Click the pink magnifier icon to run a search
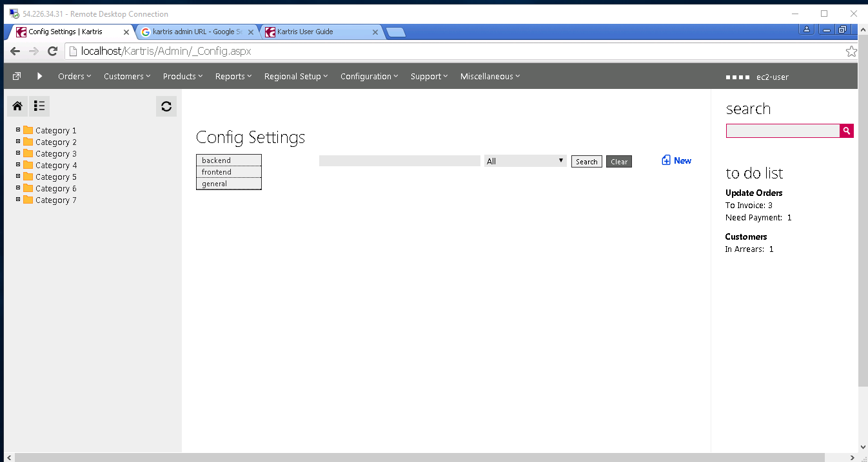 pyautogui.click(x=846, y=130)
